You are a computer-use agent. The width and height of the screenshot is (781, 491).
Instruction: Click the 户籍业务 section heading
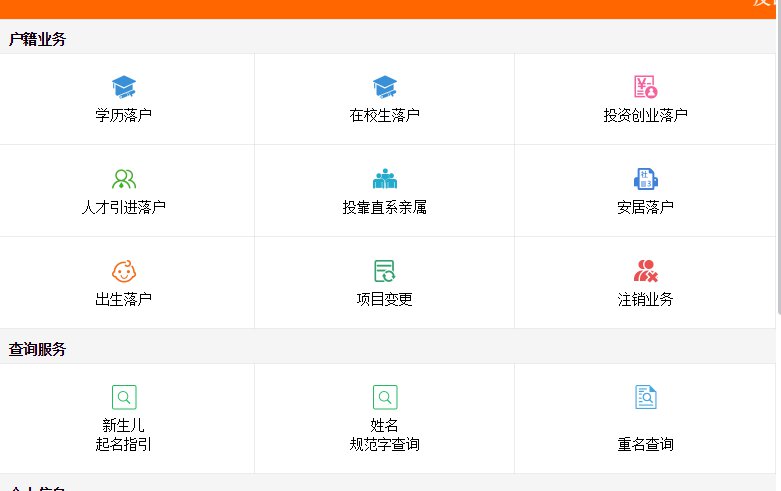coord(37,39)
